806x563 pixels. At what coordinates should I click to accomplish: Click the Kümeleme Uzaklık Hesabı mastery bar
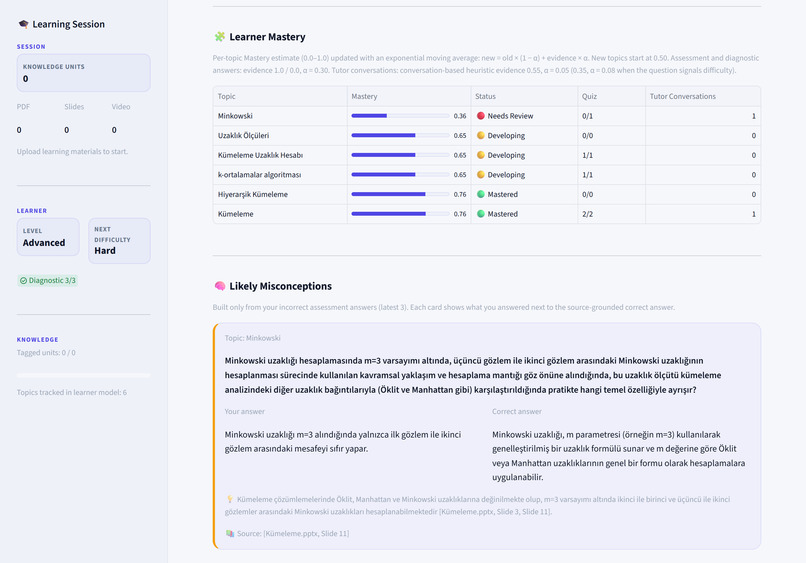click(x=400, y=155)
